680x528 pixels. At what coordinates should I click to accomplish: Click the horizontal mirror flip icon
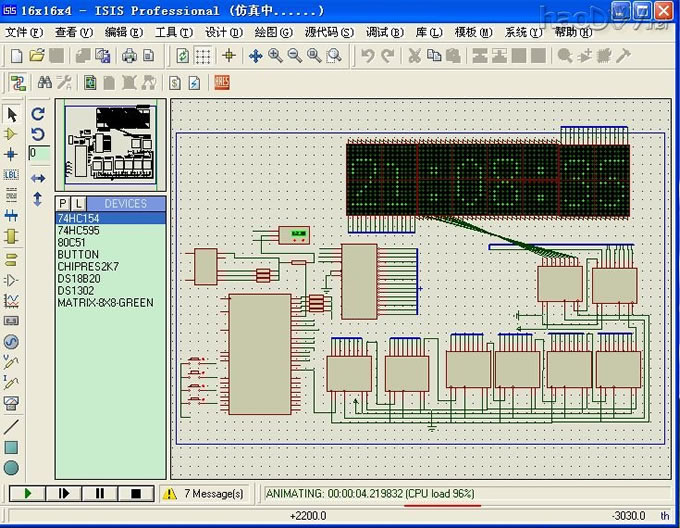pyautogui.click(x=38, y=178)
